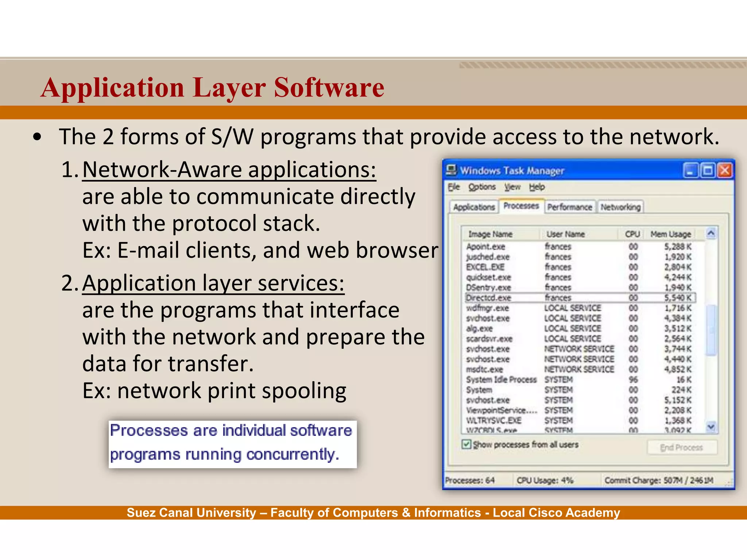Sort by the Image Name column header

(x=490, y=234)
